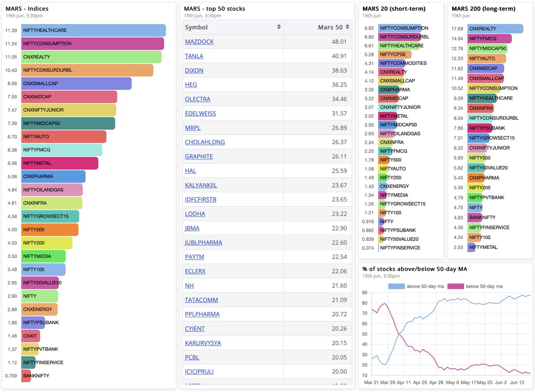This screenshot has width=535, height=392.
Task: Select the NIFTYPVTBANK bar in MARS 200
Action: point(475,197)
